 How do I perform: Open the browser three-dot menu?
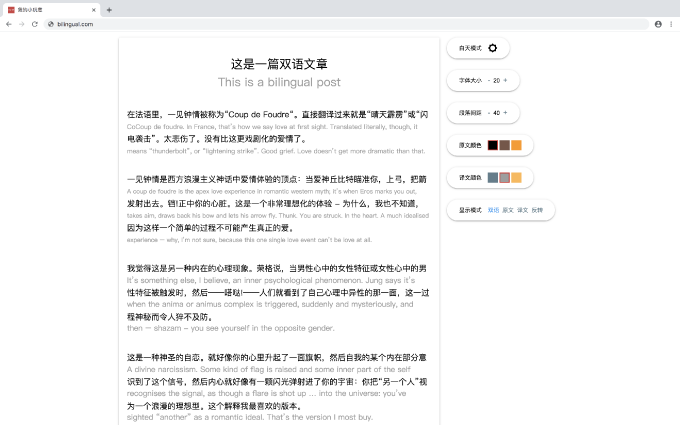tap(671, 24)
